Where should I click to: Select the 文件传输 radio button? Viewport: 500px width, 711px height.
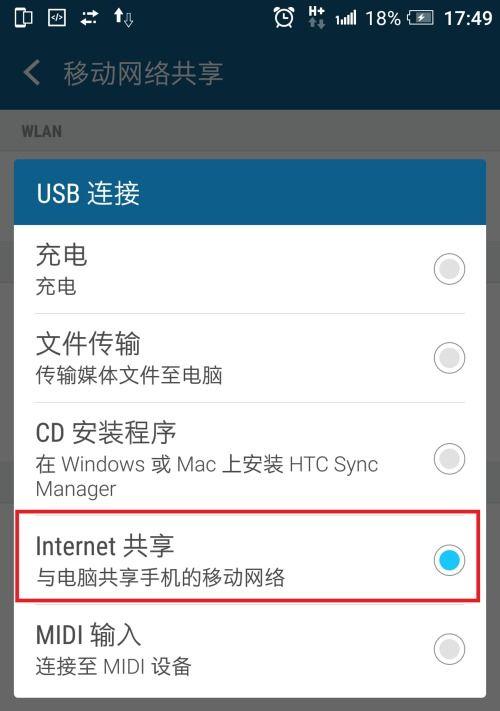click(449, 358)
